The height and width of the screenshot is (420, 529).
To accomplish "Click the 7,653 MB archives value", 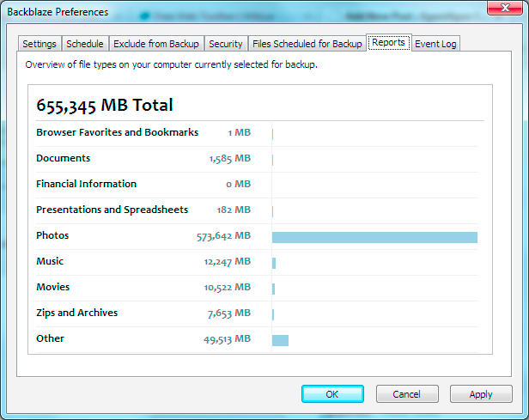I will coord(229,313).
